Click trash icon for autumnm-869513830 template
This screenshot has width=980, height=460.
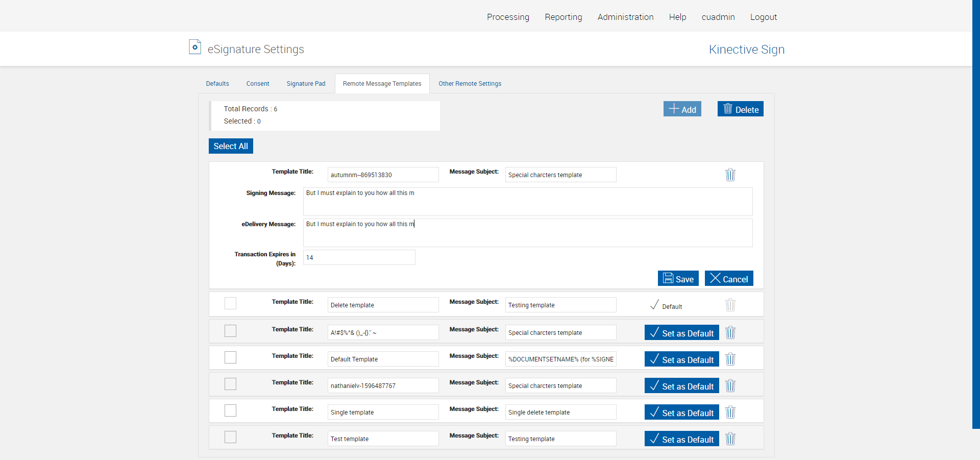tap(730, 175)
